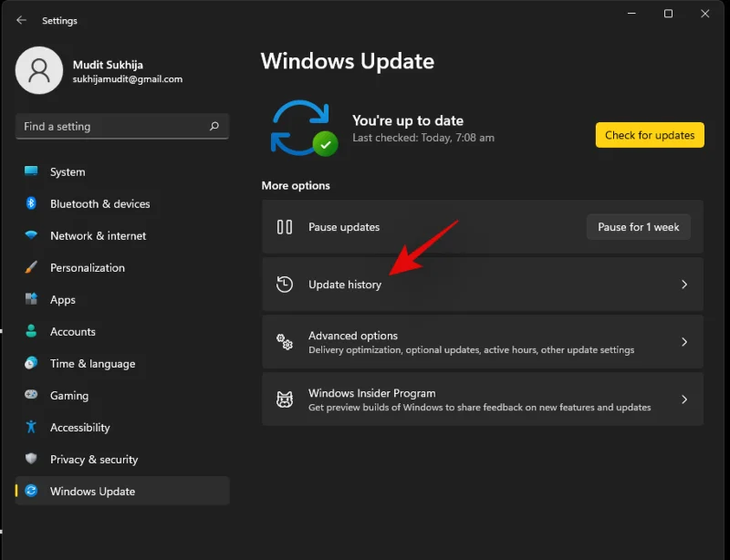Select the Windows Insider Program icon
This screenshot has height=560, width=730.
(284, 399)
